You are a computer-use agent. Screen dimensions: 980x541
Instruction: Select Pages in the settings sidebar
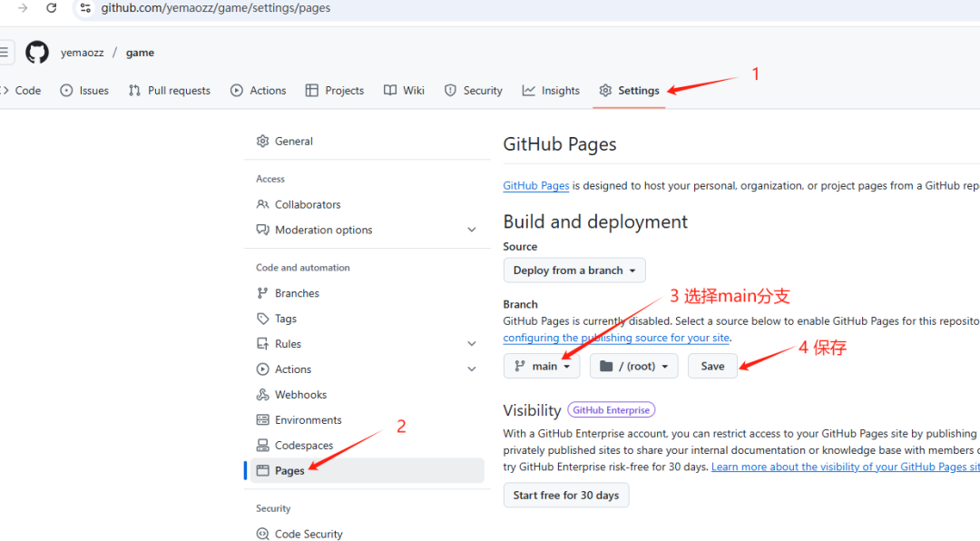point(367,471)
